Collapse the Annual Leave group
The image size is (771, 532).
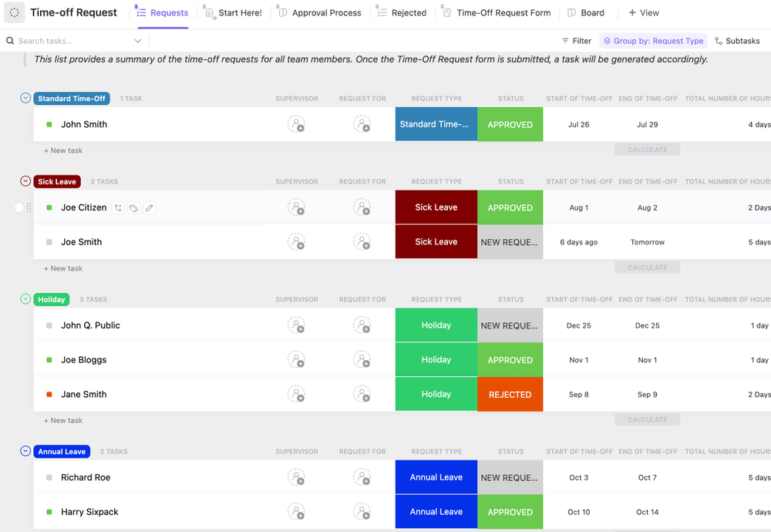pyautogui.click(x=25, y=451)
